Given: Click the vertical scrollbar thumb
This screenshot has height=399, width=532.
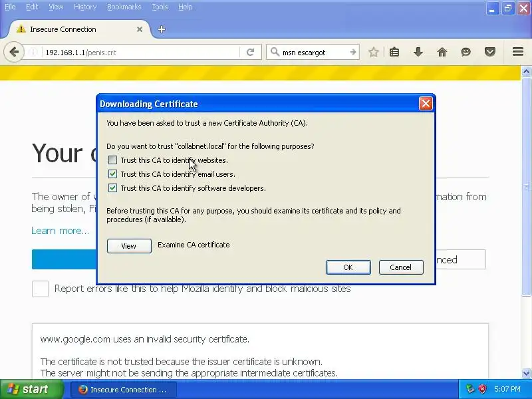Looking at the screenshot, I should pyautogui.click(x=526, y=186).
